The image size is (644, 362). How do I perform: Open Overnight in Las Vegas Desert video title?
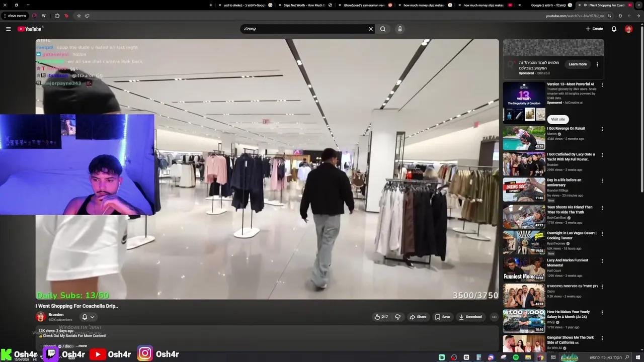pos(572,236)
